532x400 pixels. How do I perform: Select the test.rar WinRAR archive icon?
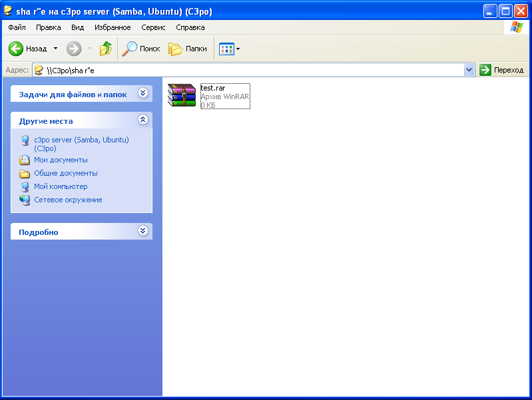click(182, 95)
